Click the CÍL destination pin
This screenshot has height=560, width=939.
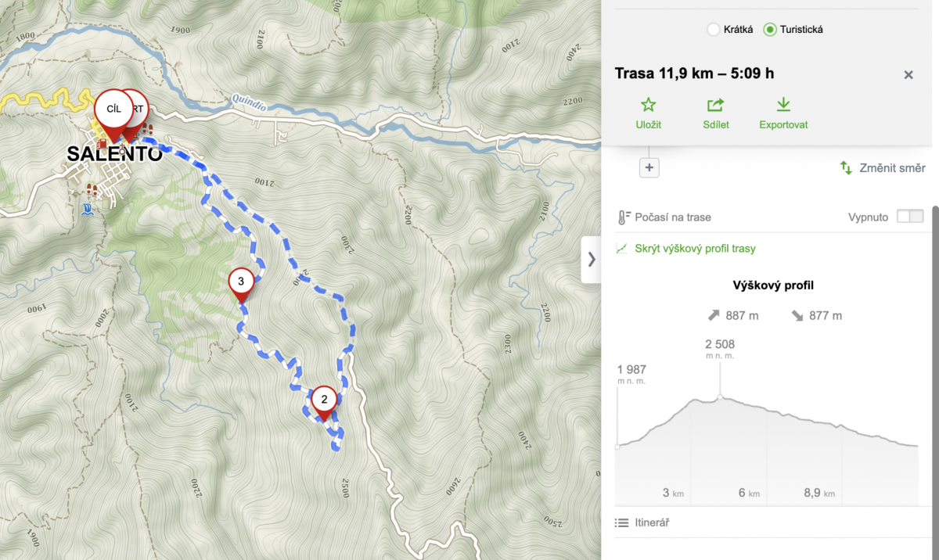113,111
